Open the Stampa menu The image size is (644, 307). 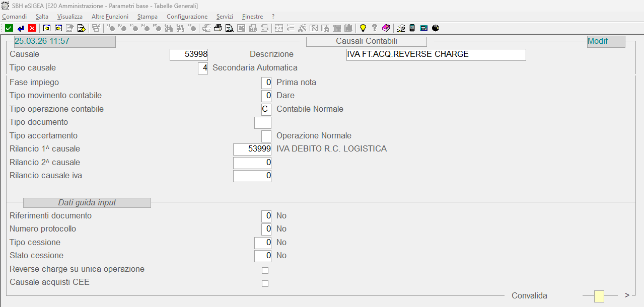pyautogui.click(x=148, y=17)
